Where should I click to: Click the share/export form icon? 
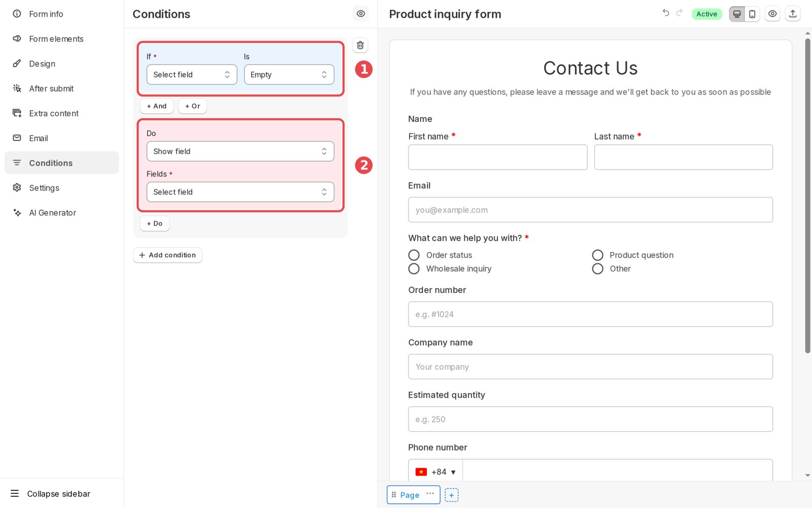click(793, 14)
